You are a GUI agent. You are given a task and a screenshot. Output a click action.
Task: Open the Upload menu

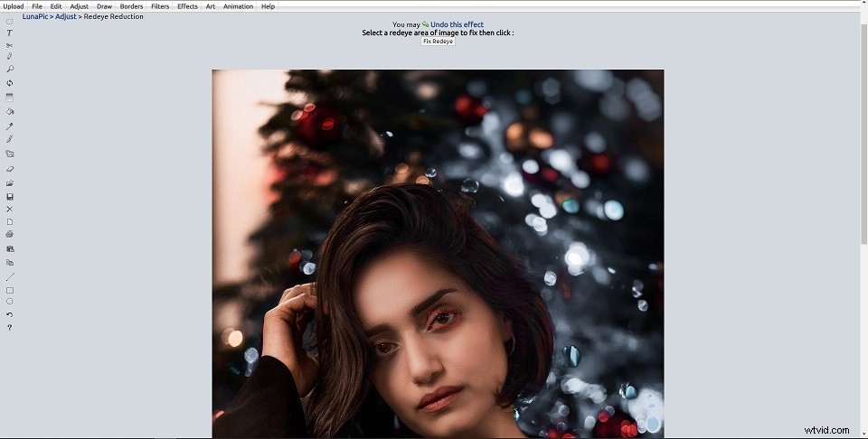(x=14, y=6)
